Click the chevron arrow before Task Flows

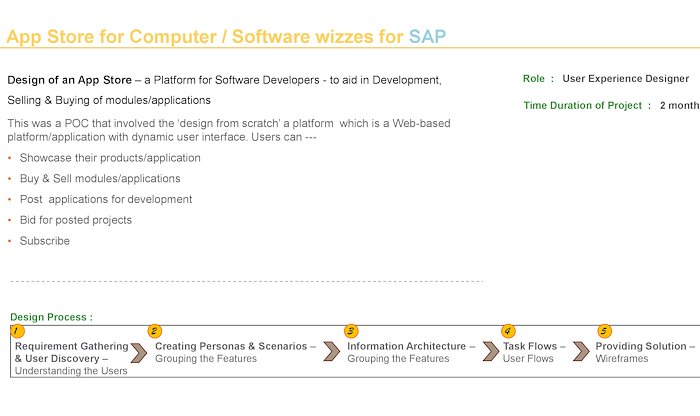coord(491,351)
